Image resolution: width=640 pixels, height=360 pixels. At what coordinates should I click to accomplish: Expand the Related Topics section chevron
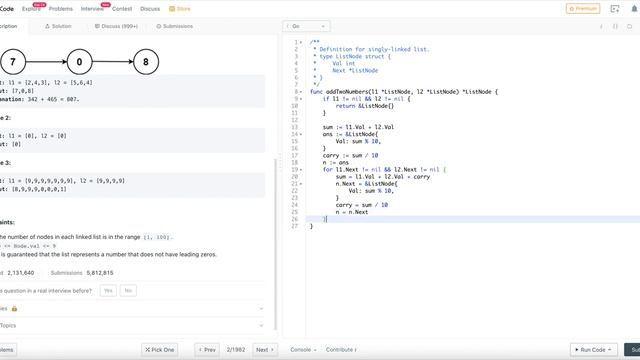click(x=261, y=325)
